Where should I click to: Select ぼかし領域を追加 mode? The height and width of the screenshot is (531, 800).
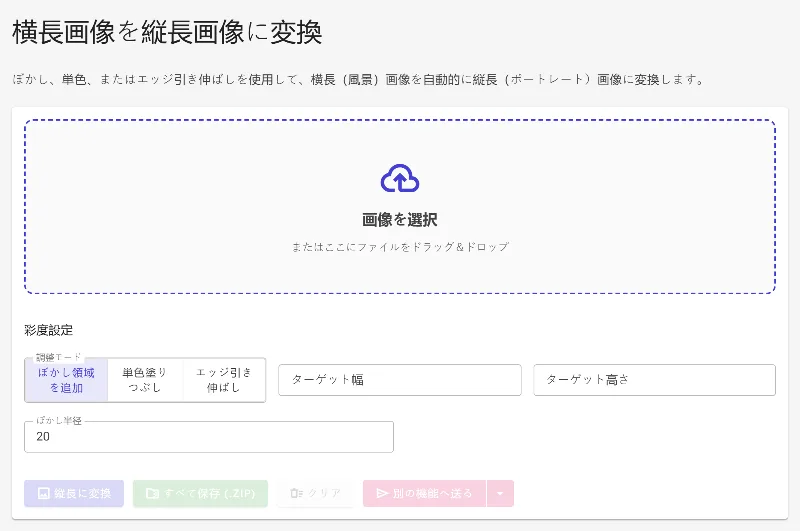pos(66,380)
